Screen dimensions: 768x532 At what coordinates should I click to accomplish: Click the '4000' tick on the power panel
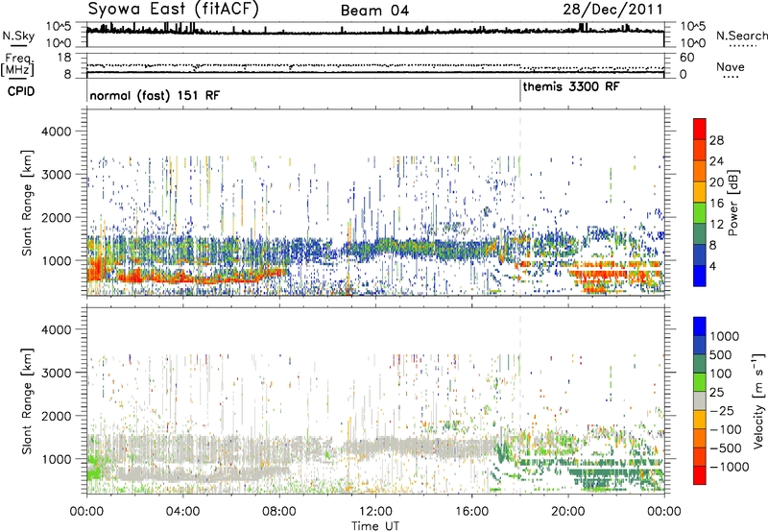[56, 132]
